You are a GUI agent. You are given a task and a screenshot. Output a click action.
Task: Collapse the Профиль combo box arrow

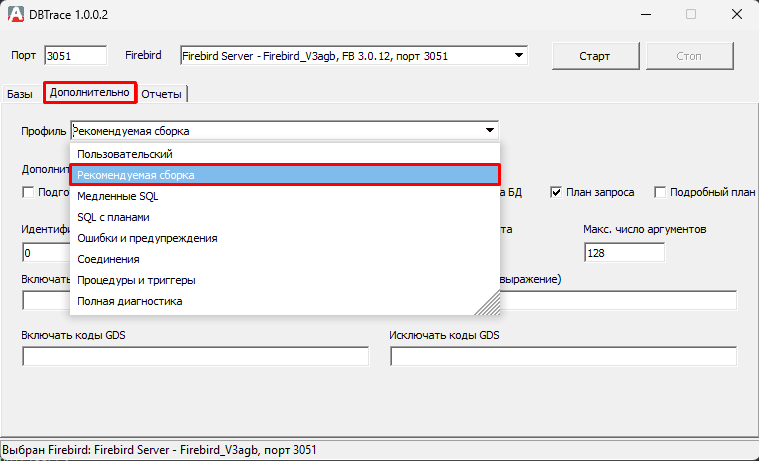click(x=489, y=130)
